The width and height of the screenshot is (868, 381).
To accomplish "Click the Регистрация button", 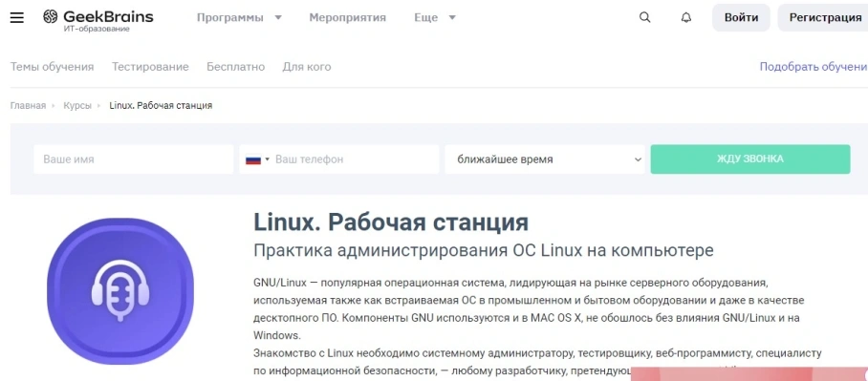I will point(823,18).
